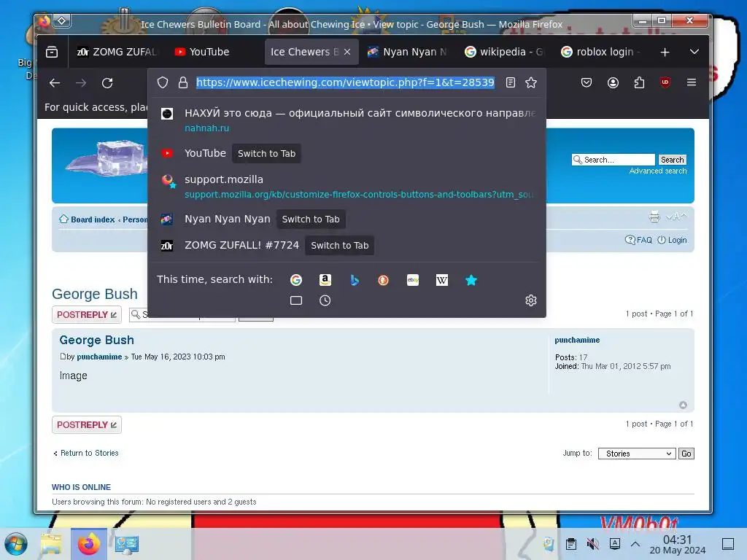Viewport: 747px width, 560px height.
Task: Open punchamime profile in post sidebar
Action: tap(577, 340)
